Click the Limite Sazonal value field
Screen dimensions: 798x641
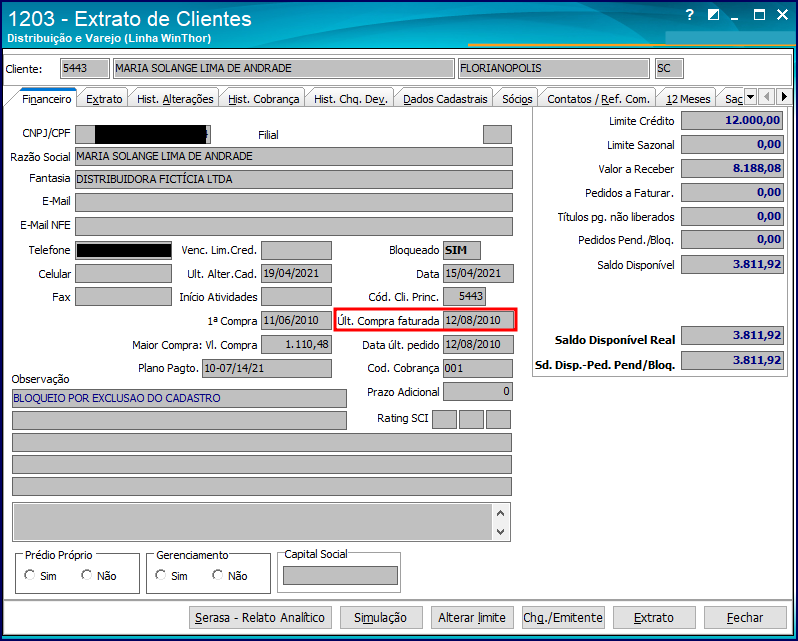coord(732,144)
